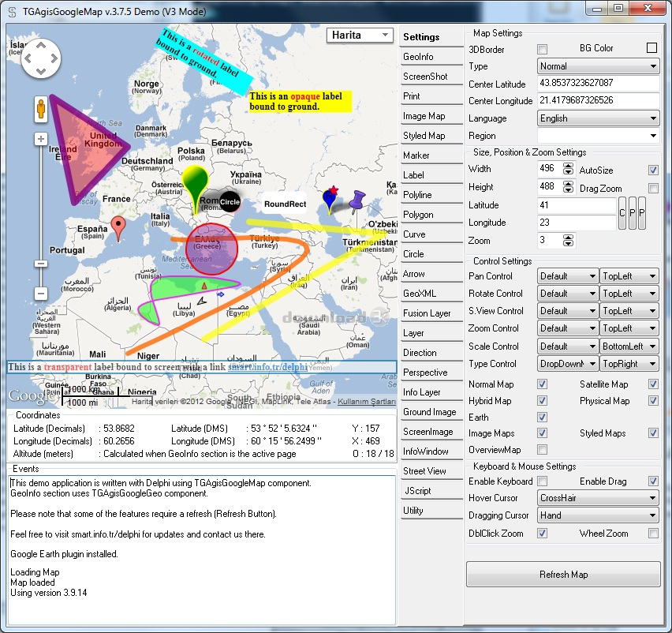Click the Zoom value spinner arrows
The image size is (672, 633).
pyautogui.click(x=568, y=241)
